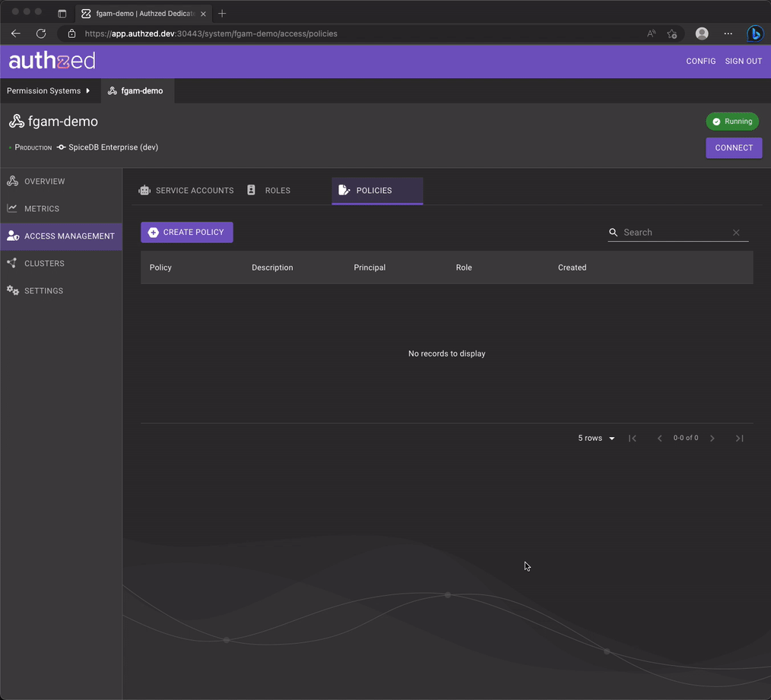
Task: Sort by Principal column header
Action: [x=370, y=268]
